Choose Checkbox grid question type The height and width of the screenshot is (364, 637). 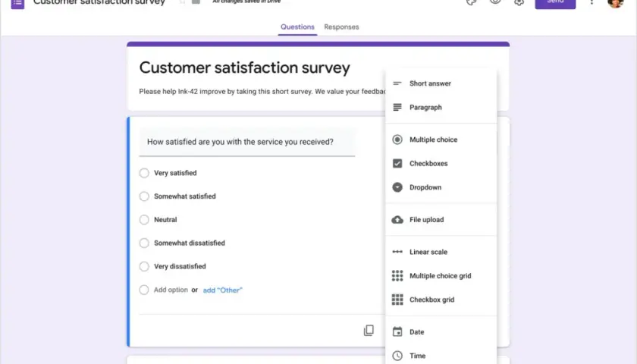pyautogui.click(x=441, y=300)
